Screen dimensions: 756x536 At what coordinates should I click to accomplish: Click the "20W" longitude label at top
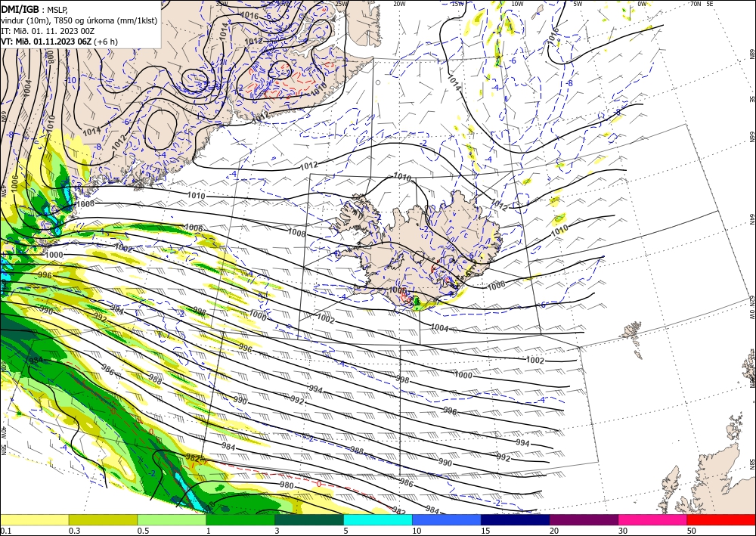(x=398, y=4)
